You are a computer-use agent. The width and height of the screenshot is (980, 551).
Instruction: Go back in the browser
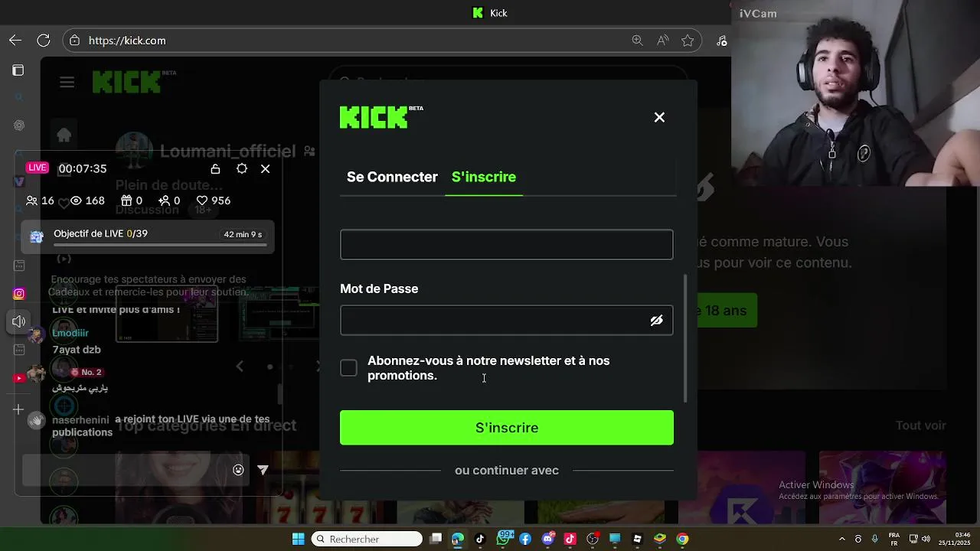coord(15,41)
